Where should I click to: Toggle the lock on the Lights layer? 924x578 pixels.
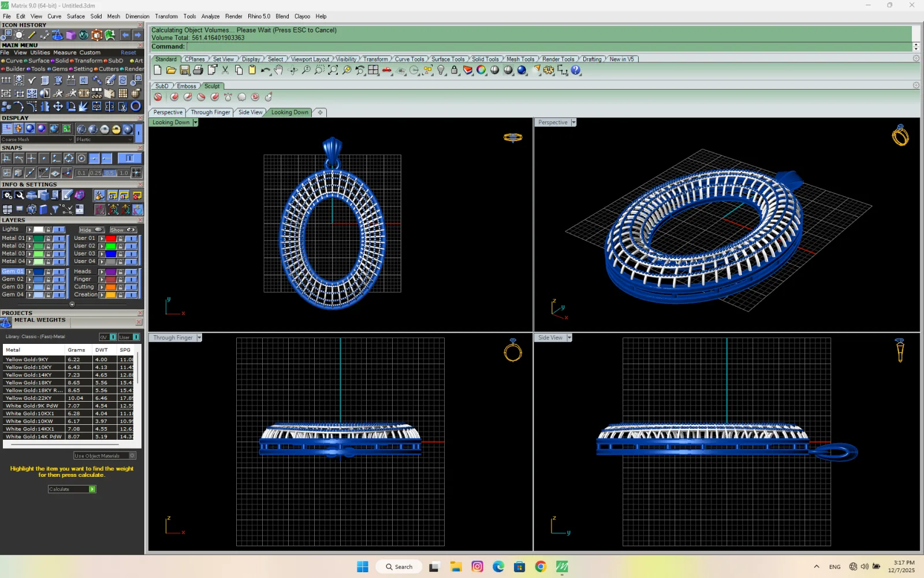pyautogui.click(x=49, y=229)
